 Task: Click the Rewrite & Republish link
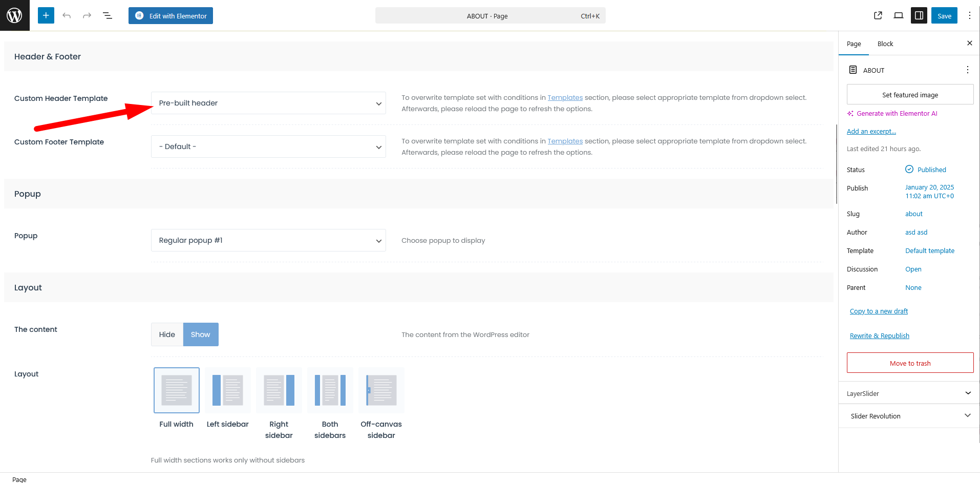879,336
